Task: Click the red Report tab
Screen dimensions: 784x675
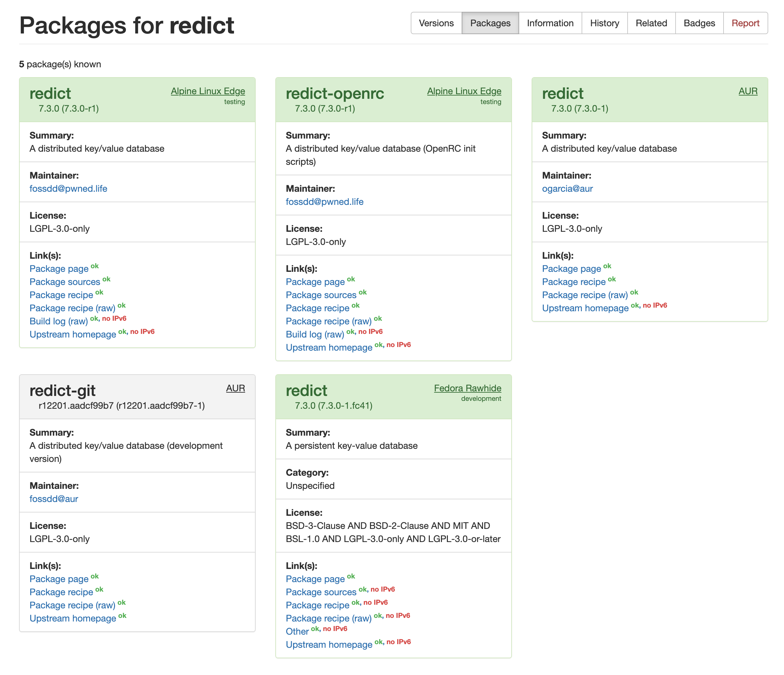Action: (x=745, y=23)
